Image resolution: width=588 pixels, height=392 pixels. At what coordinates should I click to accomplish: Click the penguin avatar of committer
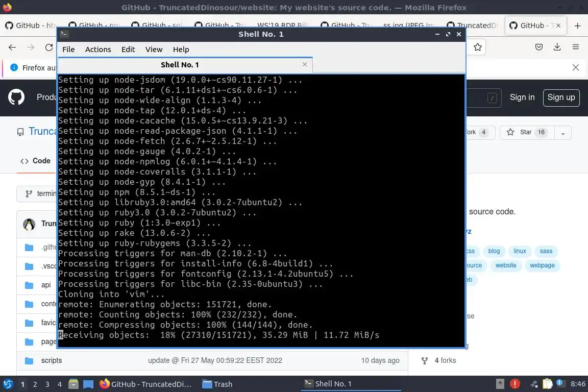[x=29, y=224]
